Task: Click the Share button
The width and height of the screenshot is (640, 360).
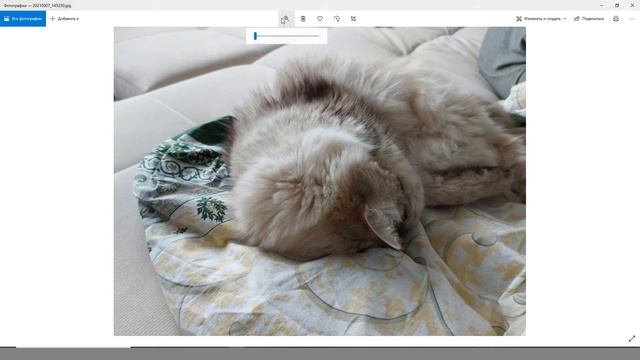Action: (x=589, y=19)
